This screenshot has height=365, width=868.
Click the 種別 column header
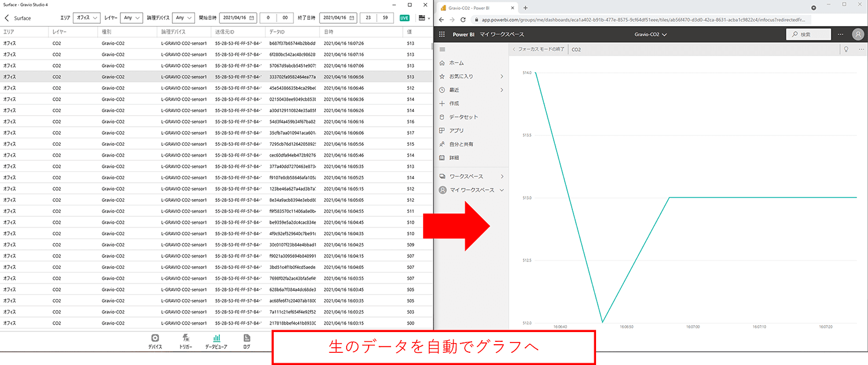[128, 32]
